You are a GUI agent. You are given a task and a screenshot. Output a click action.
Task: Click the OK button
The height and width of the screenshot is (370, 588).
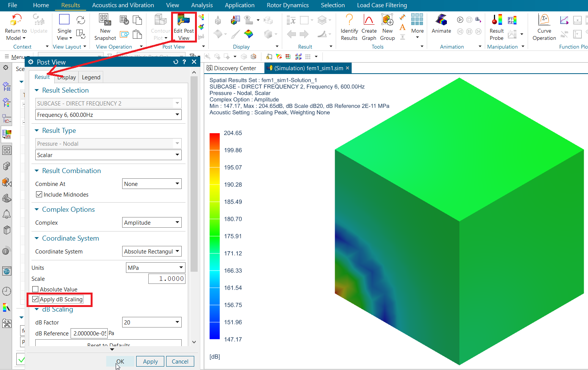point(120,361)
